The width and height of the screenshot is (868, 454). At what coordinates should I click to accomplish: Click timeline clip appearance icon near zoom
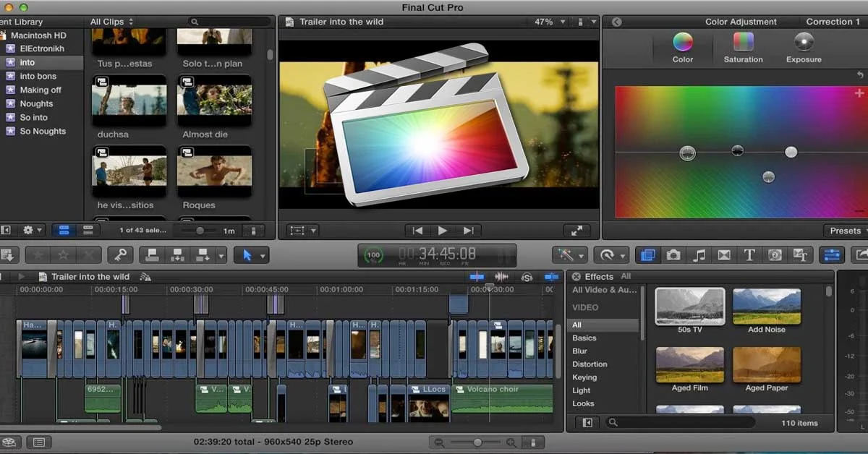pos(533,442)
